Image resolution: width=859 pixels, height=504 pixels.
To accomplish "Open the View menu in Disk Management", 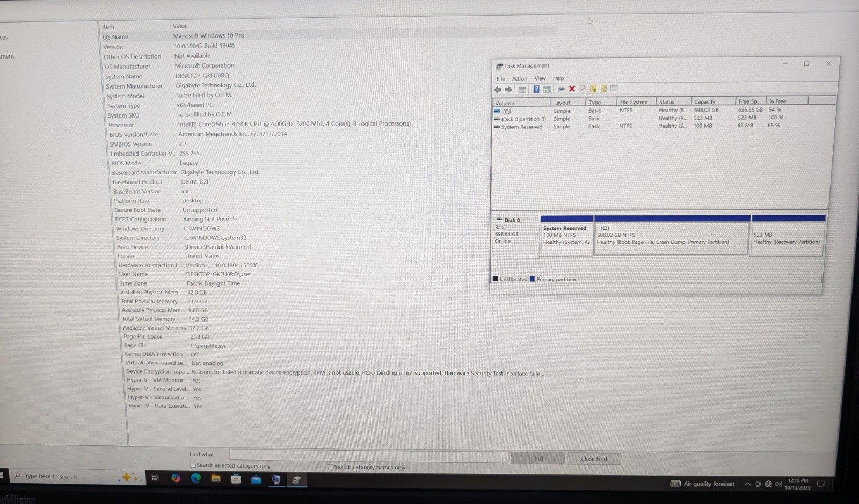I will point(540,78).
